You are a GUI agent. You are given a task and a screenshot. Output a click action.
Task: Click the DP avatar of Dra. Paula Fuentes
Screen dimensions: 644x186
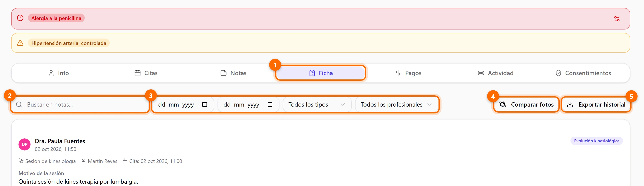[x=25, y=144]
